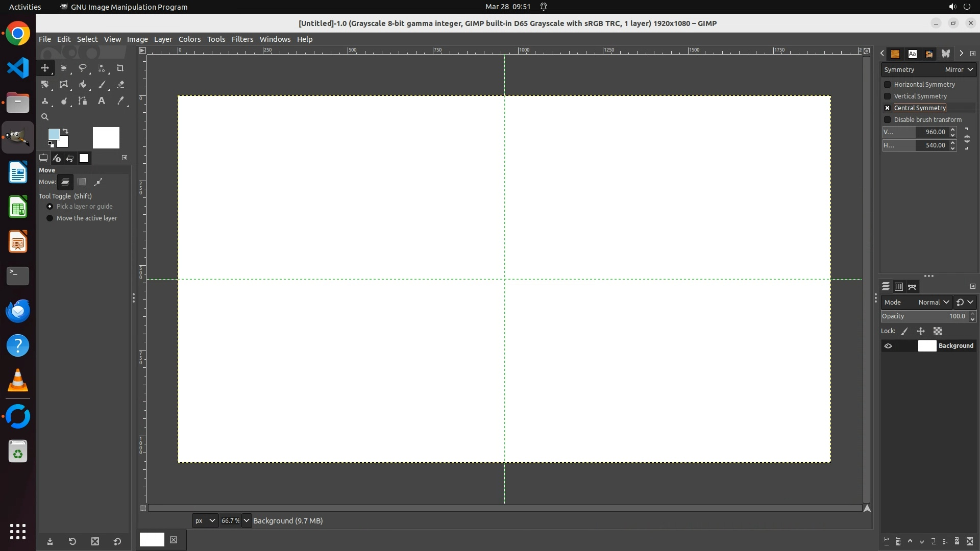Image resolution: width=980 pixels, height=551 pixels.
Task: Hide the Background layer with eye icon
Action: pyautogui.click(x=888, y=346)
